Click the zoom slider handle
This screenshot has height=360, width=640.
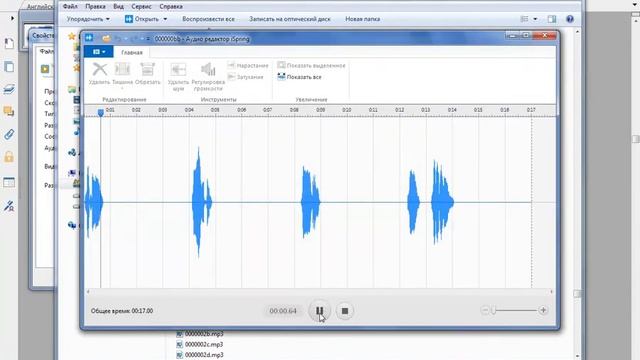point(493,311)
